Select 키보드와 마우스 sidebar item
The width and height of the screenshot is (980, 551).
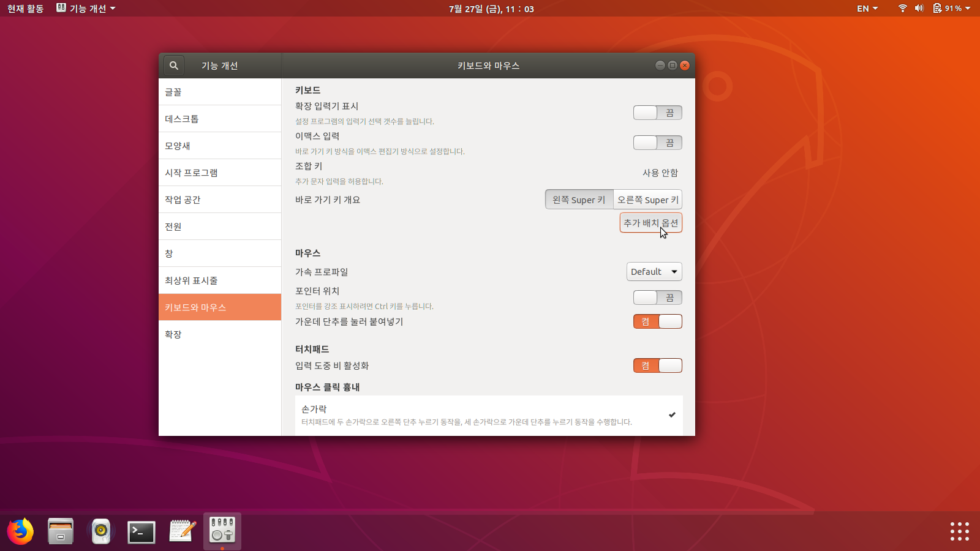pos(220,307)
